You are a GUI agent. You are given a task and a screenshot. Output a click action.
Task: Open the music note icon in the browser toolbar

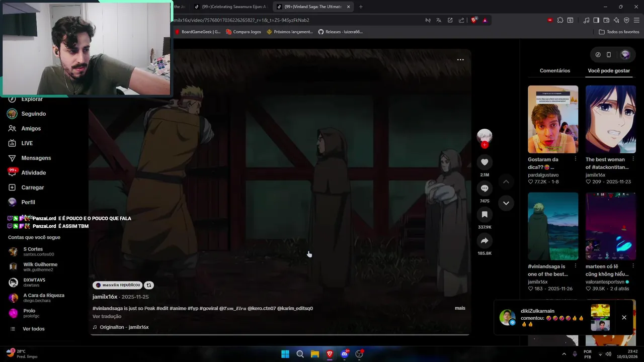point(586,20)
